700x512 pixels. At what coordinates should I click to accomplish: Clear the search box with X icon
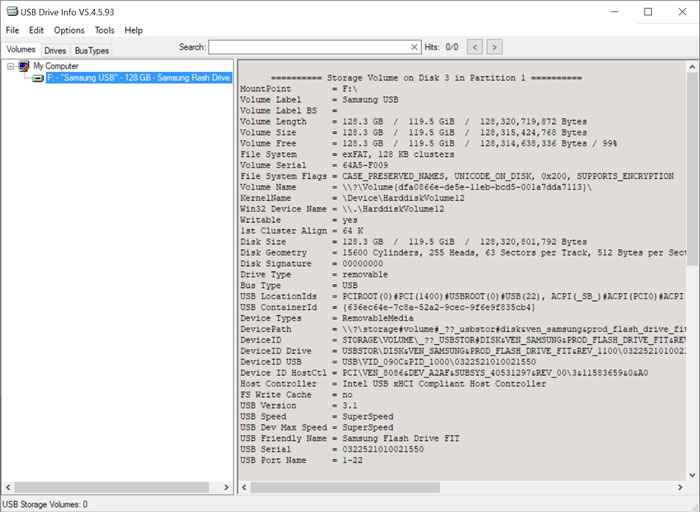click(x=415, y=47)
